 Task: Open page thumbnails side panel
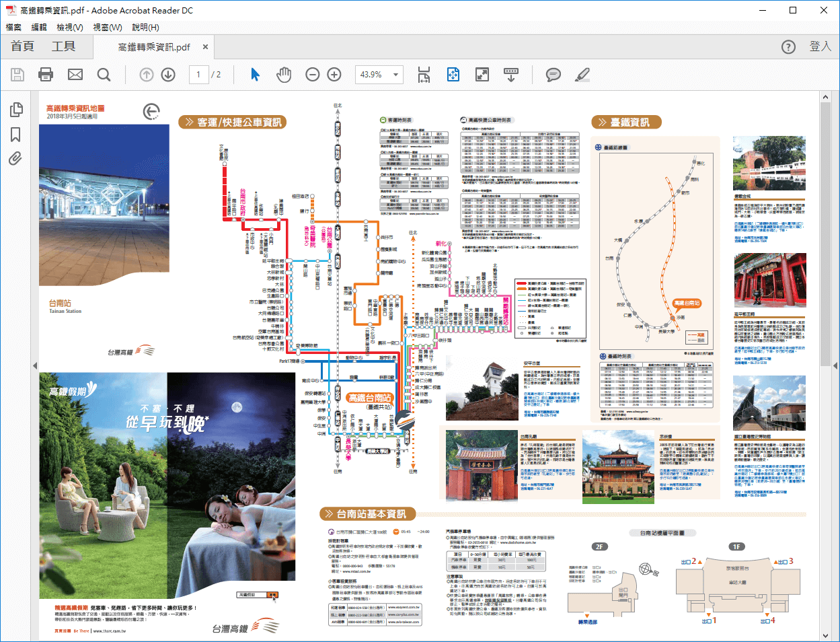pos(16,110)
